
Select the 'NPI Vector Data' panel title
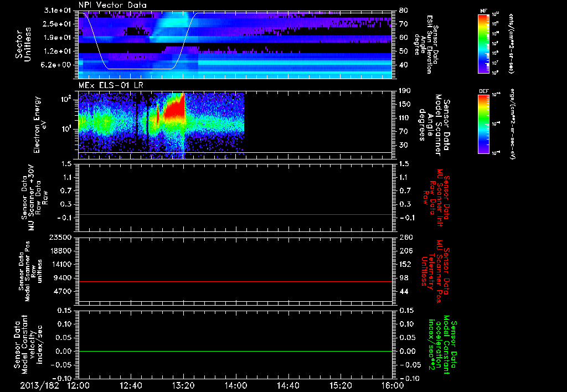pyautogui.click(x=112, y=5)
